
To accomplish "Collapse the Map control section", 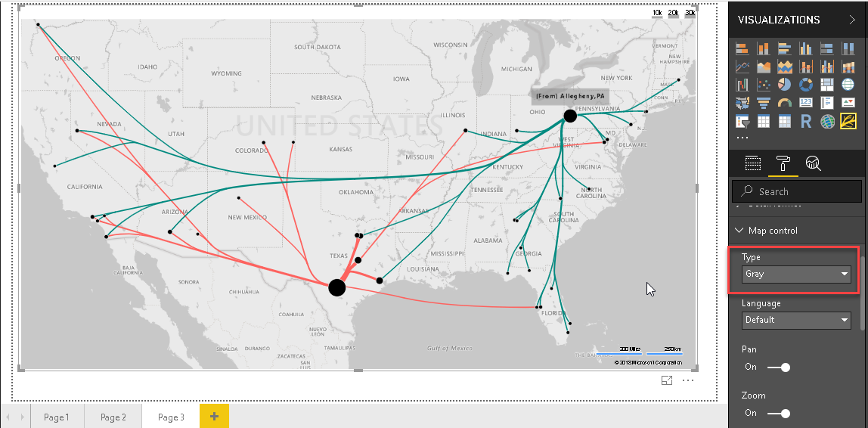I will pyautogui.click(x=739, y=231).
